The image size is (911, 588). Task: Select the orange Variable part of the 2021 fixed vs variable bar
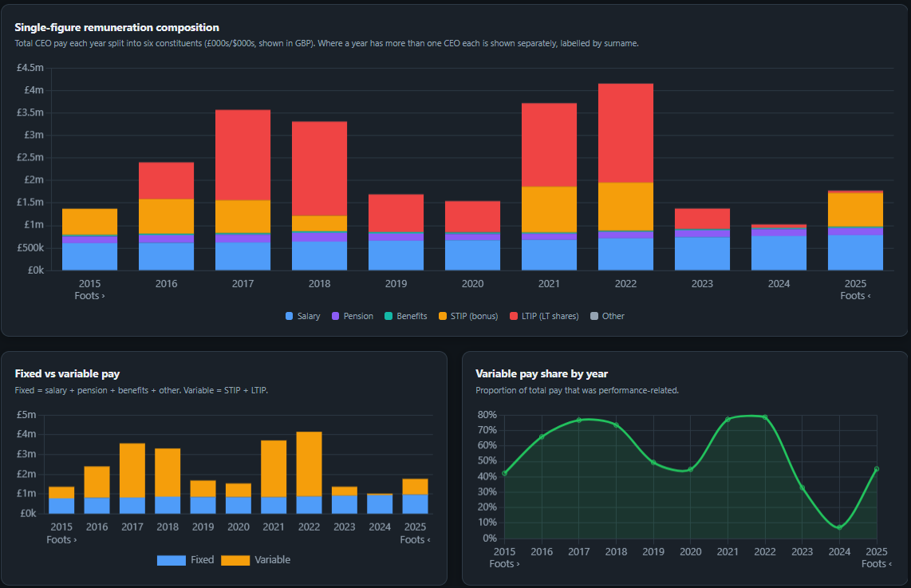click(274, 468)
